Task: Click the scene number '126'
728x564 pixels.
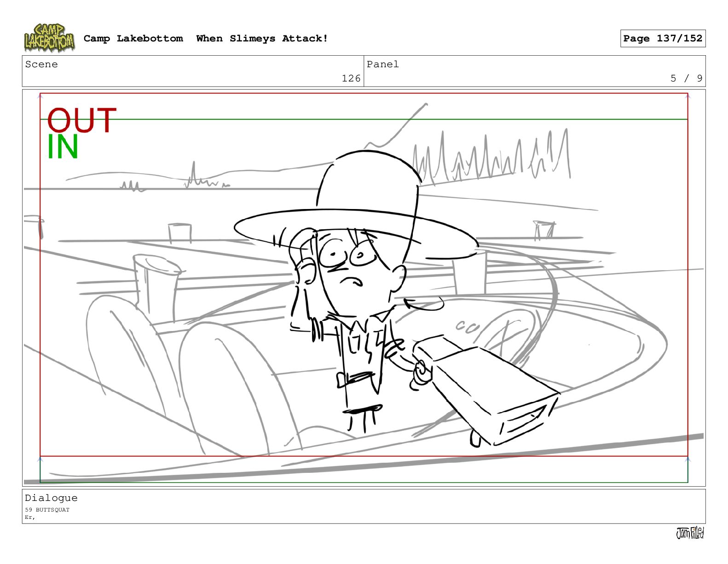Action: point(351,78)
